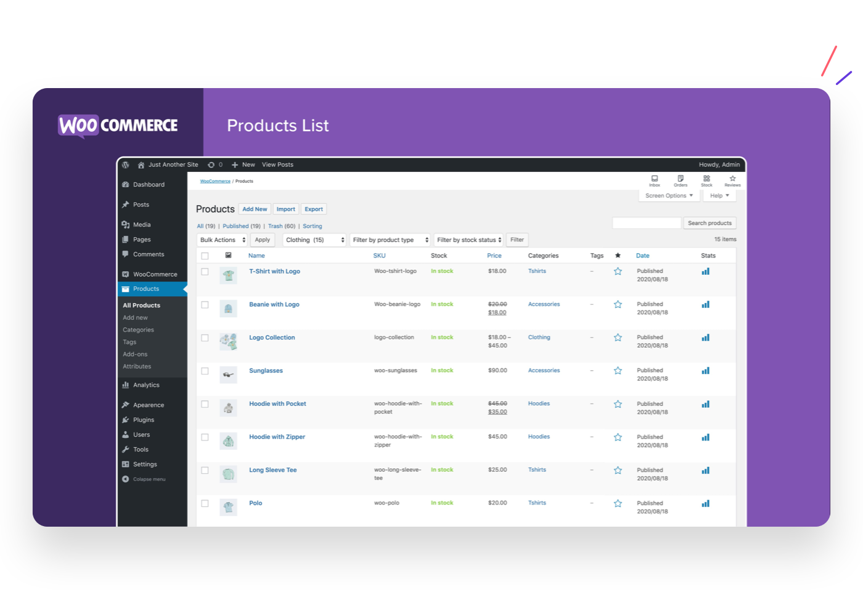Image resolution: width=863 pixels, height=616 pixels.
Task: Open Filter by stock status dropdown
Action: (x=468, y=240)
